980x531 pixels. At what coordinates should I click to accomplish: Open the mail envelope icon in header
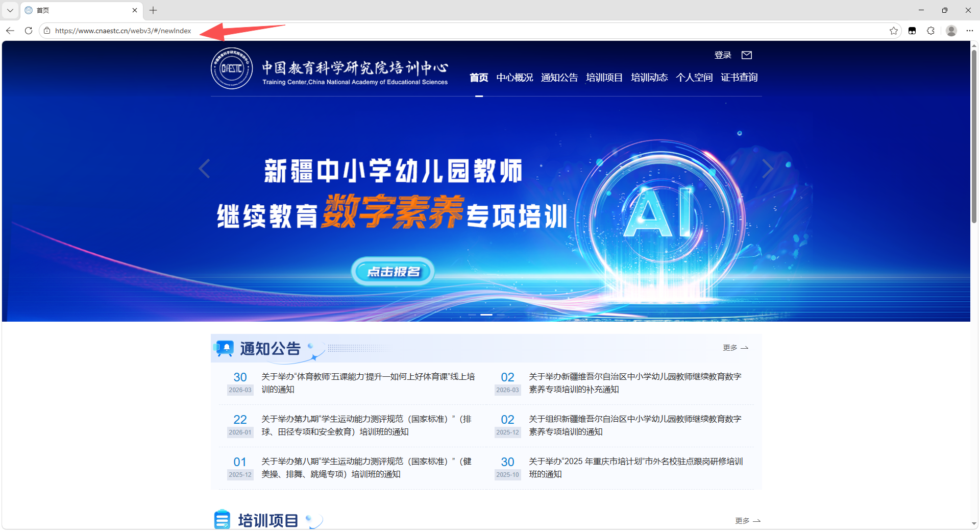pos(747,55)
